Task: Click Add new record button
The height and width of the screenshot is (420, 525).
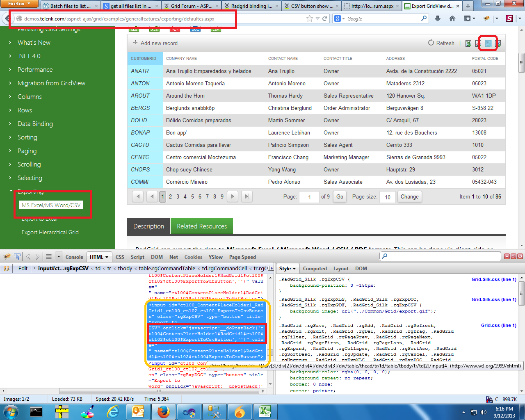Action: [x=155, y=43]
